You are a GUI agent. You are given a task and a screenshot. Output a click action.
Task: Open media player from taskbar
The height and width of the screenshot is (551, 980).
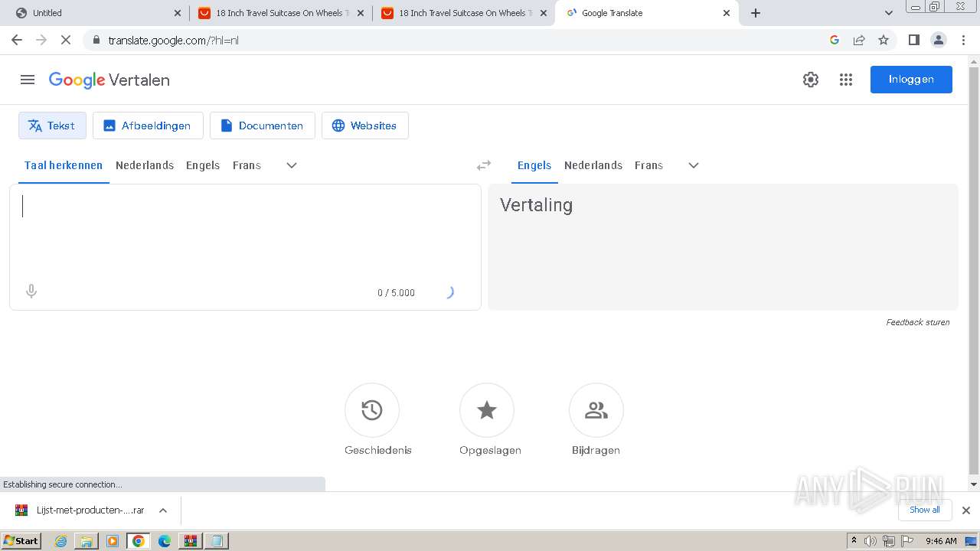click(x=113, y=541)
